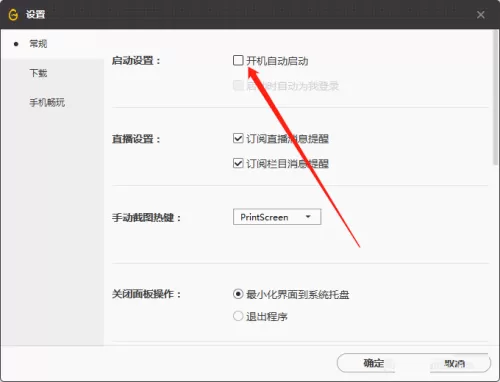This screenshot has width=500, height=382.
Task: Toggle the greyed-out auto login at startup checkbox
Action: (x=238, y=85)
